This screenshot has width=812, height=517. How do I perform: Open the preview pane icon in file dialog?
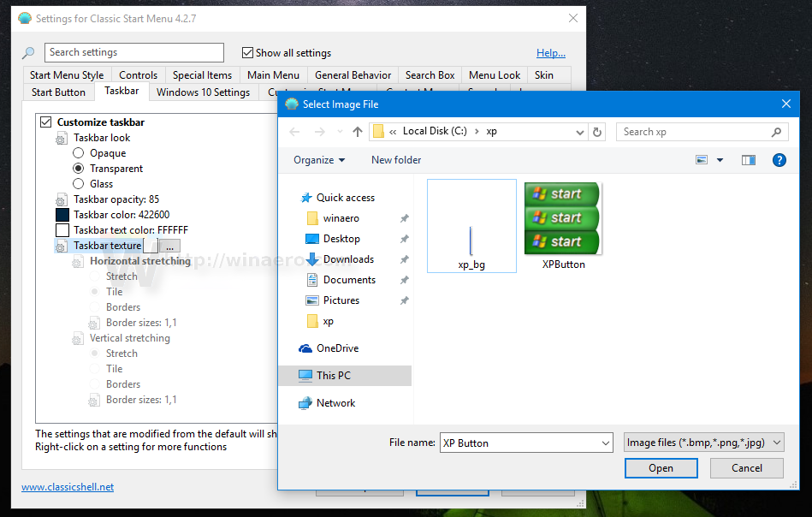coord(748,159)
